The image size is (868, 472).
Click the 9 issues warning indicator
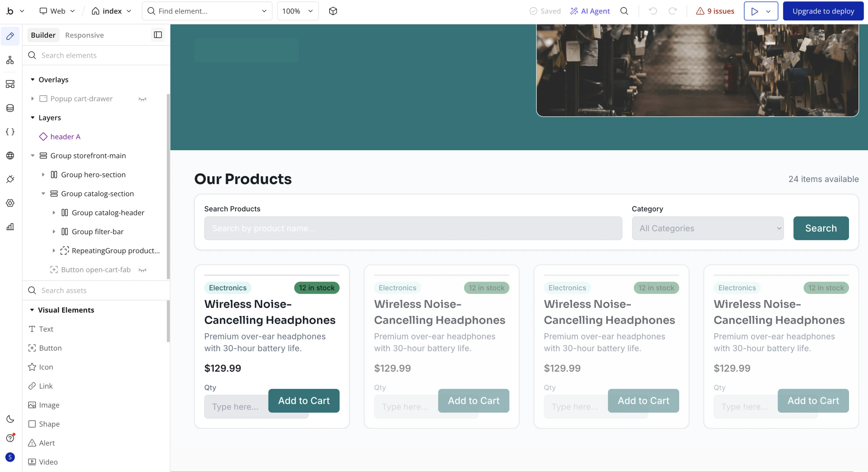715,11
